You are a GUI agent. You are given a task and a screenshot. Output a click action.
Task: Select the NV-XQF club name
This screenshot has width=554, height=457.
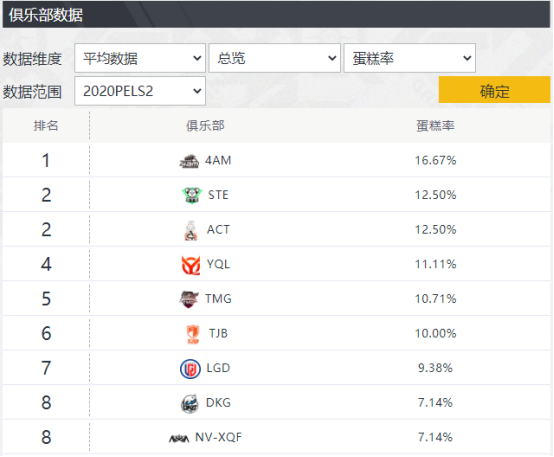pyautogui.click(x=218, y=438)
